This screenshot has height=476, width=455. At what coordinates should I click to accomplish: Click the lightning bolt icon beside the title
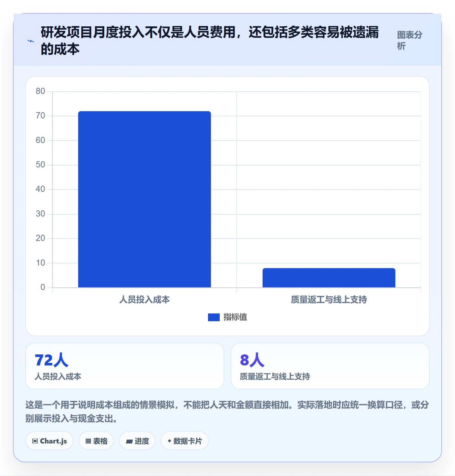[x=31, y=41]
